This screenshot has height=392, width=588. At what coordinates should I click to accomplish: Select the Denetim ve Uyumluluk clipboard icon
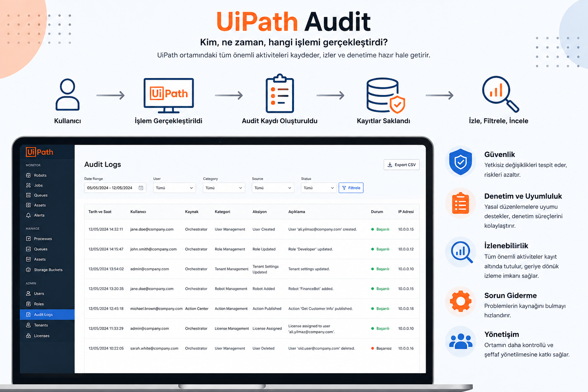pos(461,203)
